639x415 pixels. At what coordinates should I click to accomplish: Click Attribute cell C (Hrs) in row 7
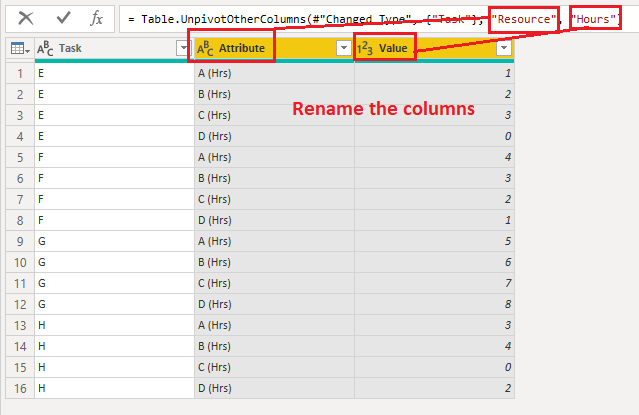274,199
